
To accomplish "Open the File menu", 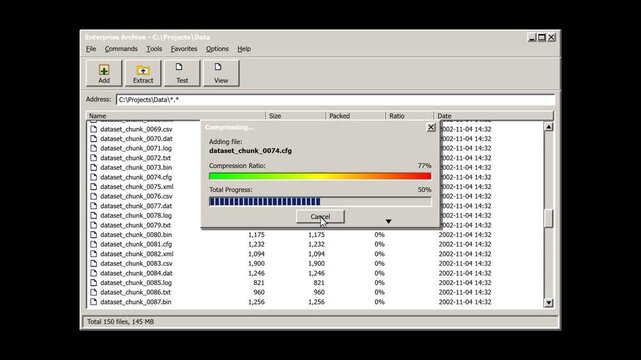I will [x=91, y=49].
